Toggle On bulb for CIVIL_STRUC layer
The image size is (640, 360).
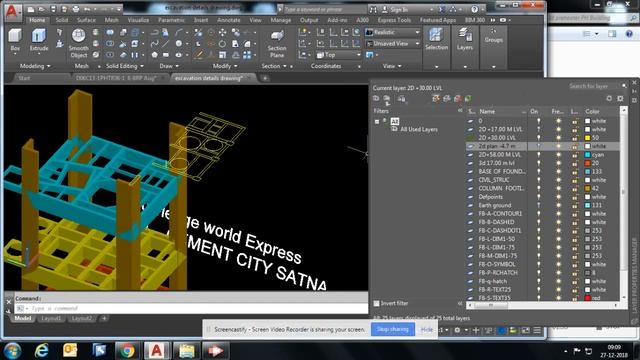click(538, 180)
